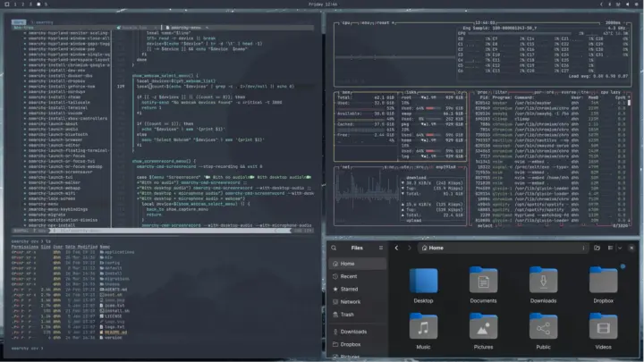Expand the tray chevron in top bar
This screenshot has width=644, height=362.
click(601, 4)
